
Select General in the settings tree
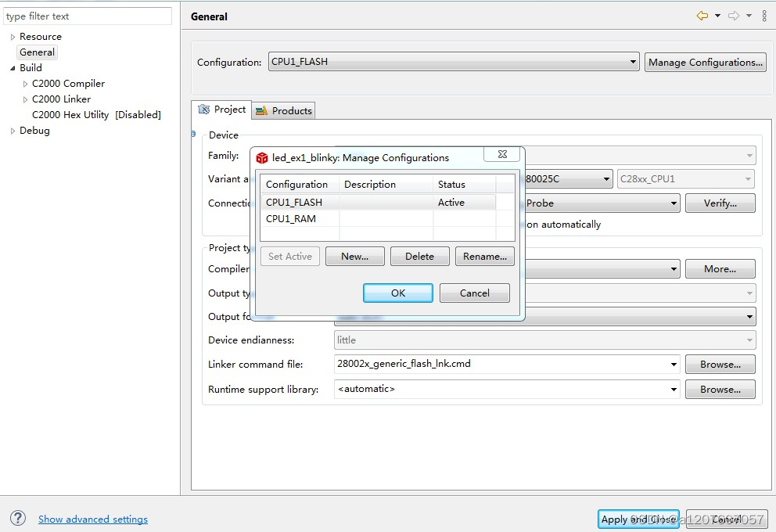(x=37, y=52)
